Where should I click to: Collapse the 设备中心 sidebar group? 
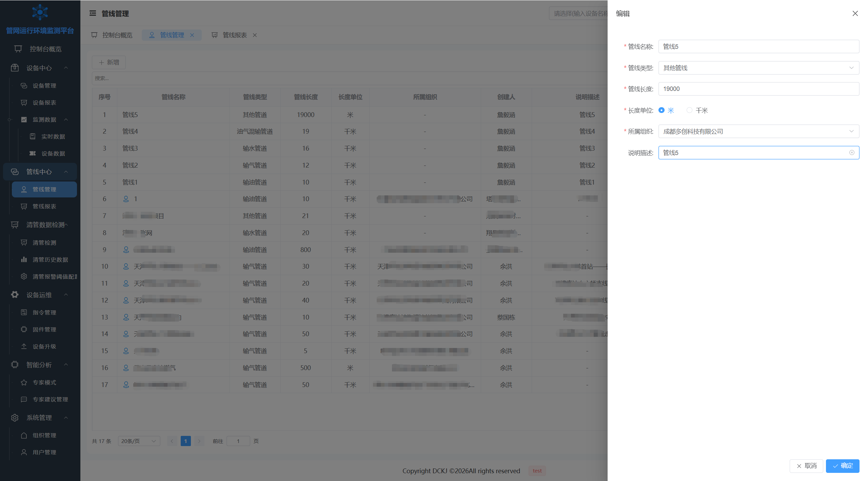point(40,68)
